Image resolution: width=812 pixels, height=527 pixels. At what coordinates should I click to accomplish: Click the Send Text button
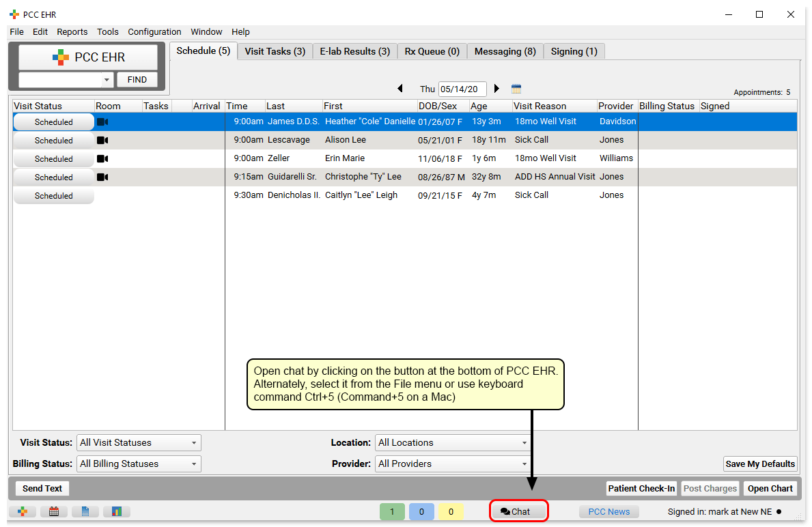tap(42, 489)
